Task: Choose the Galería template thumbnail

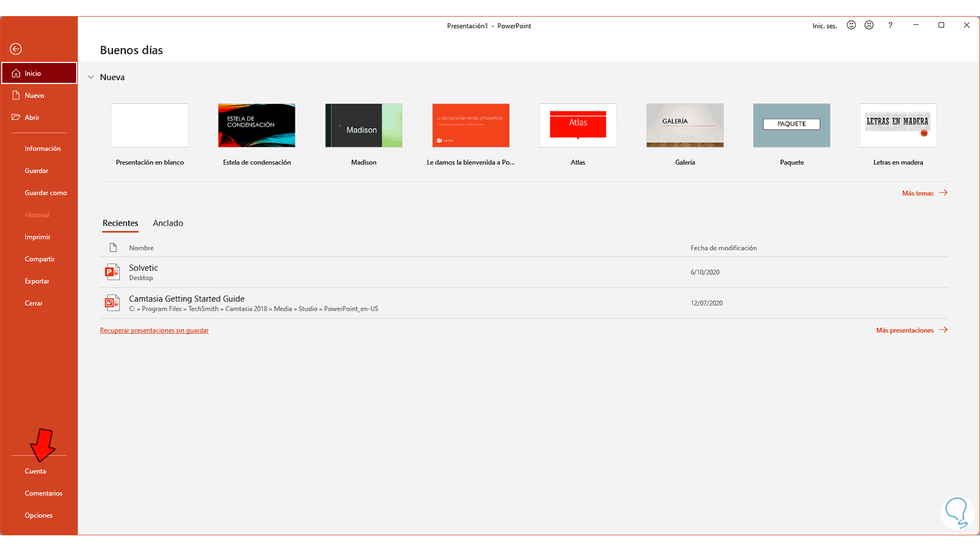Action: pos(685,126)
